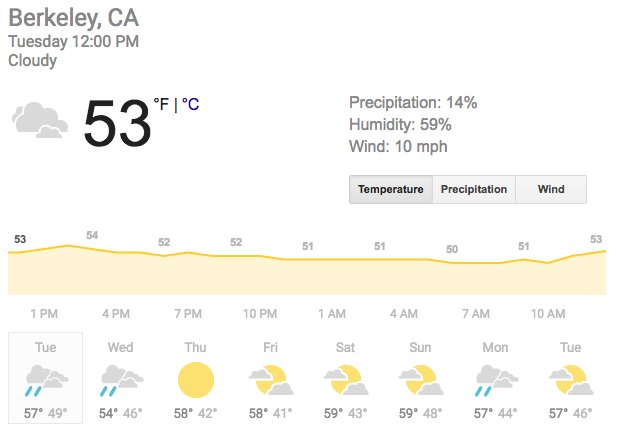Click the last Tue partly cloudy icon
Screen dimensions: 617x442
pos(571,380)
